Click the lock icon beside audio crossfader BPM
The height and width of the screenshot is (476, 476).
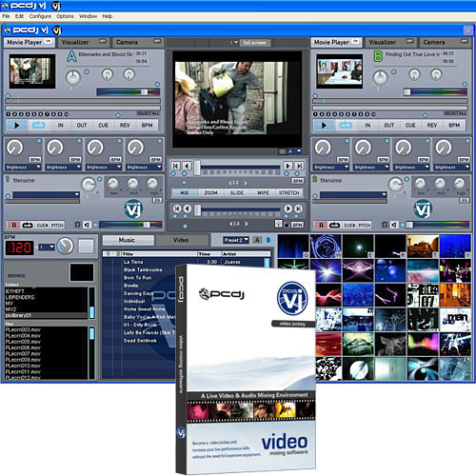[x=287, y=225]
